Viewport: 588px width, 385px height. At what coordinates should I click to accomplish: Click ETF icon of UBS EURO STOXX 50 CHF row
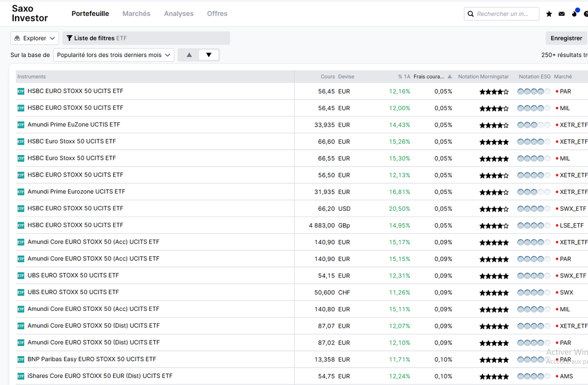click(x=21, y=292)
